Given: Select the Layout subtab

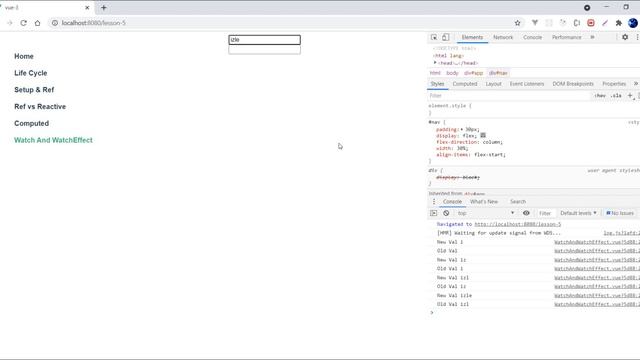Looking at the screenshot, I should [493, 84].
